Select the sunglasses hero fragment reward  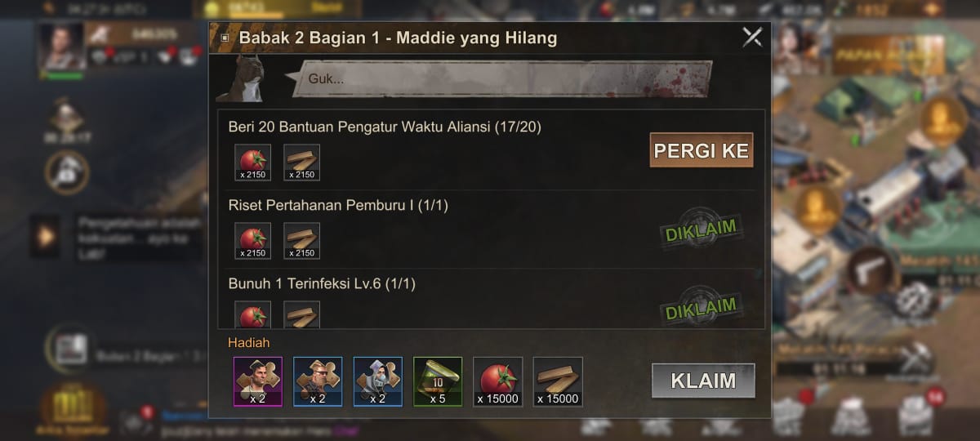[x=318, y=381]
